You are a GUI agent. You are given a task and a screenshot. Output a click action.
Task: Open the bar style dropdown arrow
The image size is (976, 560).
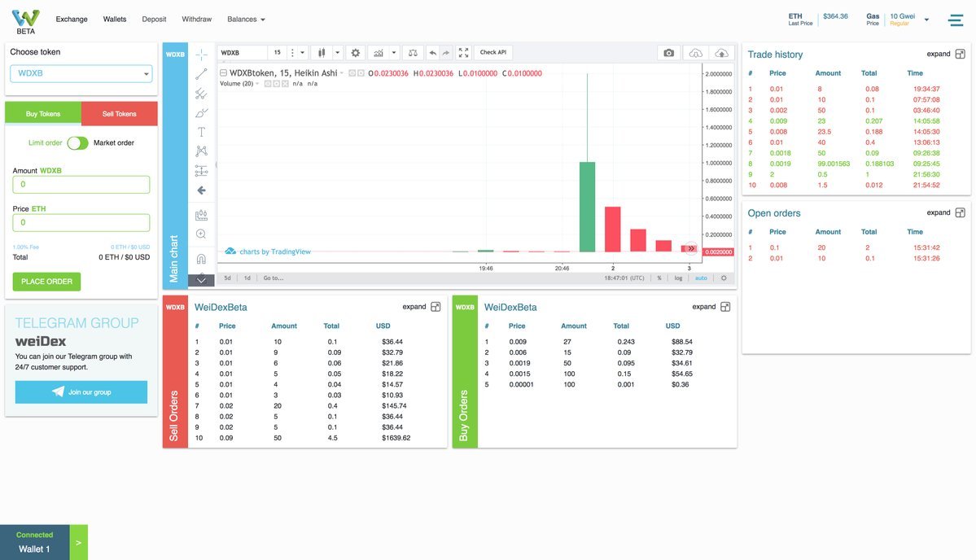(337, 53)
